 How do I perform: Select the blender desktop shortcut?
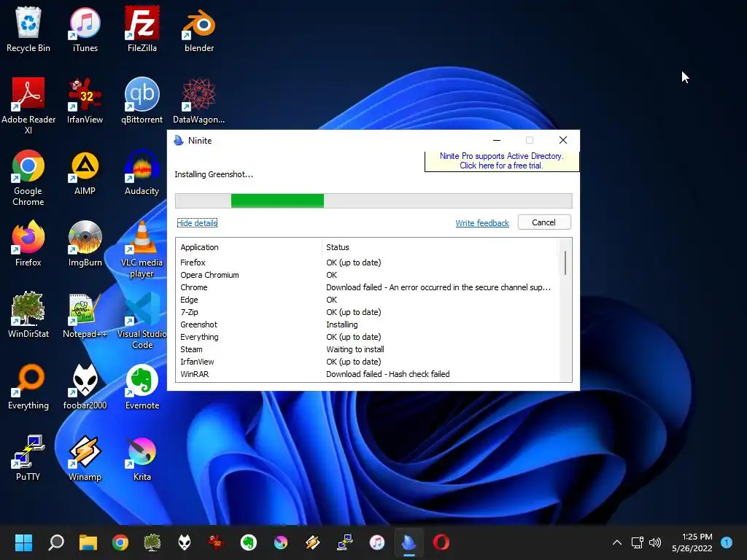pyautogui.click(x=199, y=29)
